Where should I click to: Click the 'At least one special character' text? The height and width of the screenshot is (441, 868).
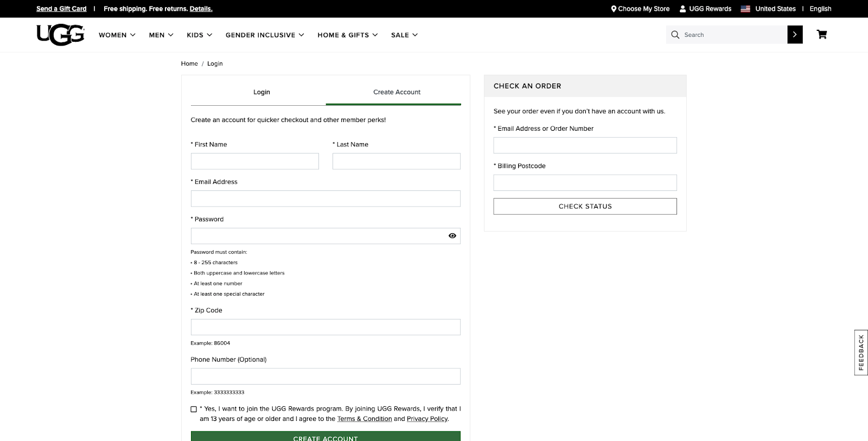pyautogui.click(x=229, y=294)
